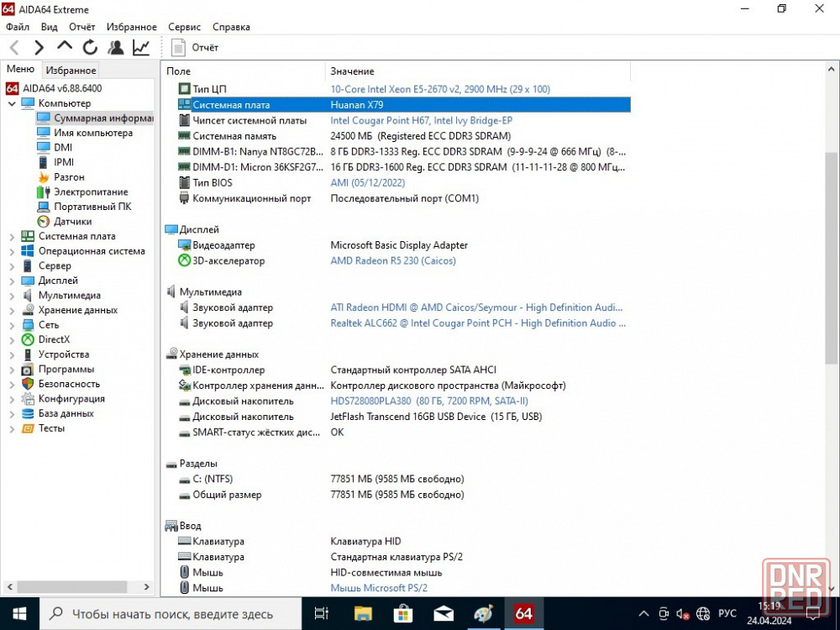Collapse the Компьютер tree node
This screenshot has width=840, height=630.
tap(12, 103)
